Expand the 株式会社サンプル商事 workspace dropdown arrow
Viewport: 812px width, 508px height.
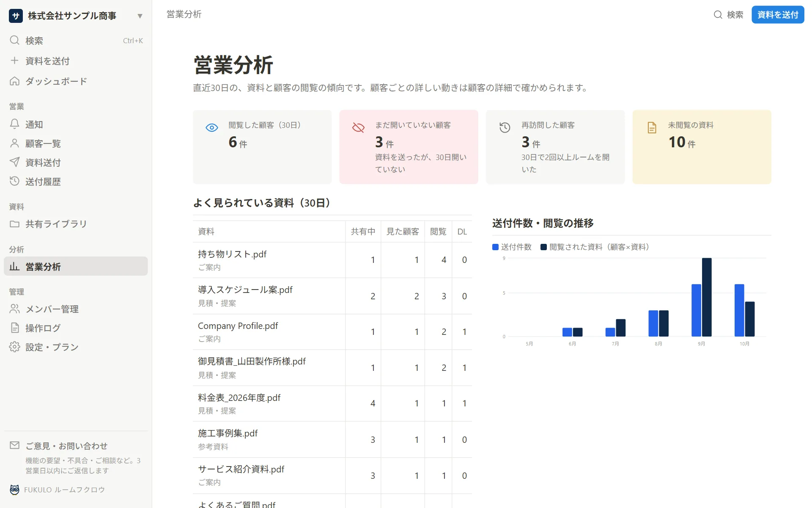pos(140,16)
